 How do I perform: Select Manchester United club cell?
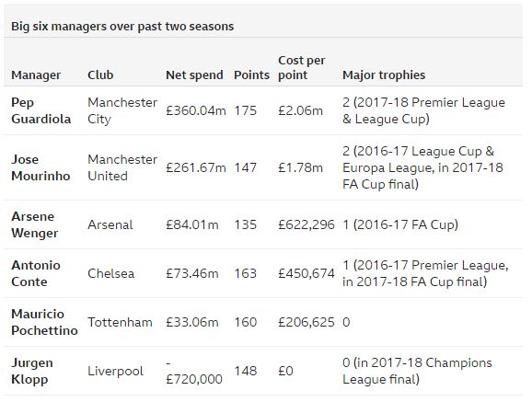pos(122,167)
